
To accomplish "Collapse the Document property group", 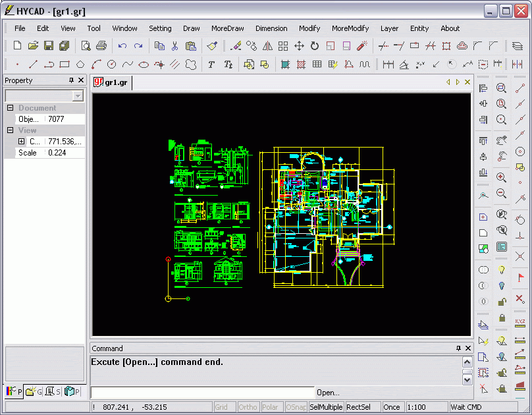I will [11, 108].
